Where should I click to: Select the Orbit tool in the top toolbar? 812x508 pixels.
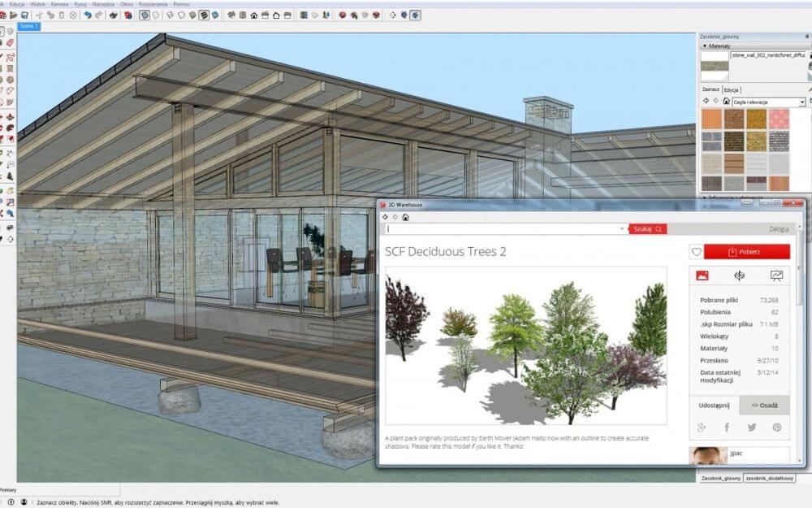(342, 14)
